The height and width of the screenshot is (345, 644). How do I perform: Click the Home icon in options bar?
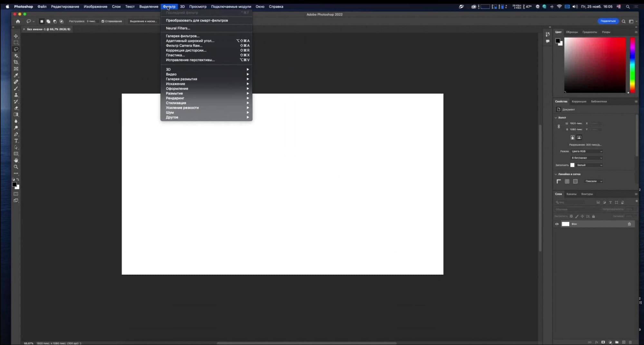coord(18,21)
